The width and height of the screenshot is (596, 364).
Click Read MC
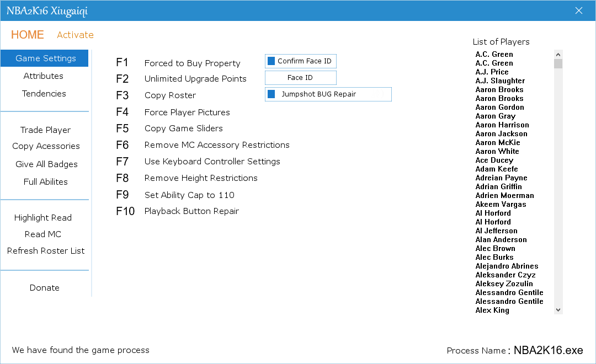tap(43, 234)
